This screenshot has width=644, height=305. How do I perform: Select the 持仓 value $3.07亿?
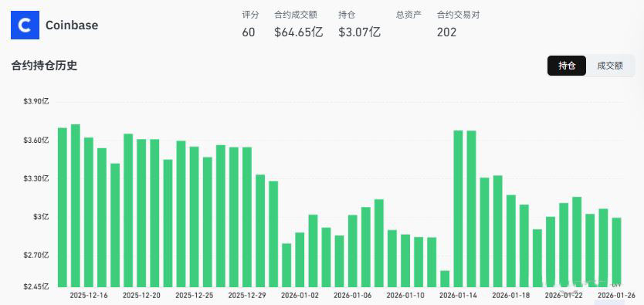click(x=359, y=32)
